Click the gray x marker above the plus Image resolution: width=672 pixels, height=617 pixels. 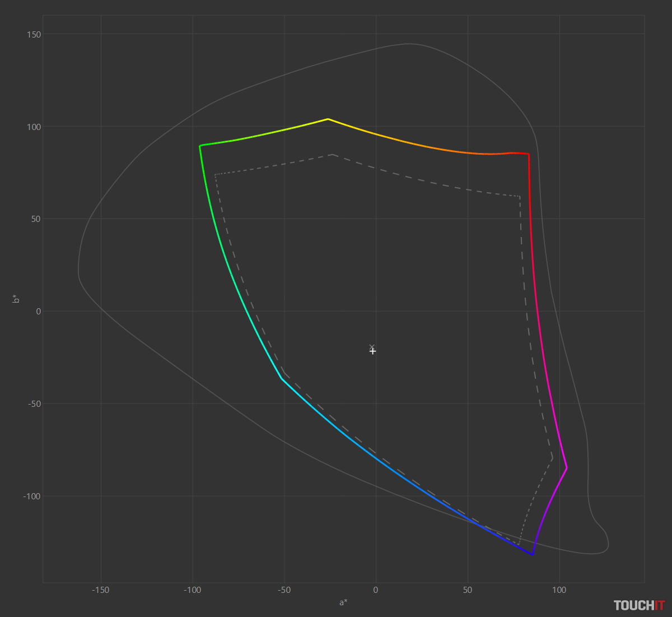point(372,347)
